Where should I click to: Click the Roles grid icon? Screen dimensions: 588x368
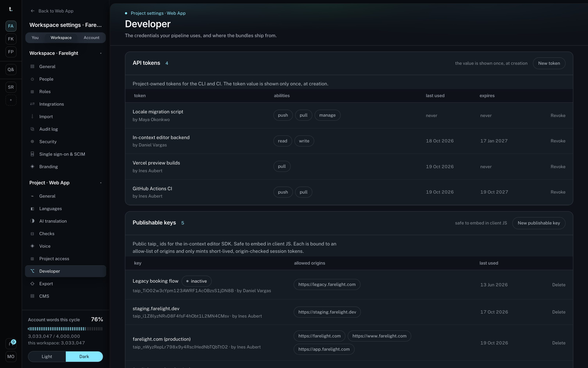coord(32,91)
